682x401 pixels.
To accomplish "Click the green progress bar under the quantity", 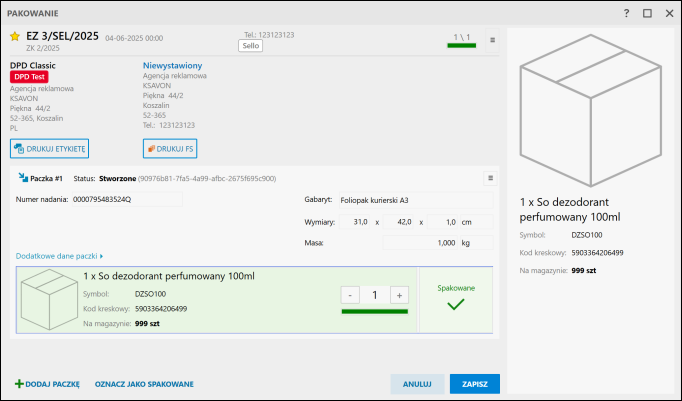I will click(x=374, y=311).
